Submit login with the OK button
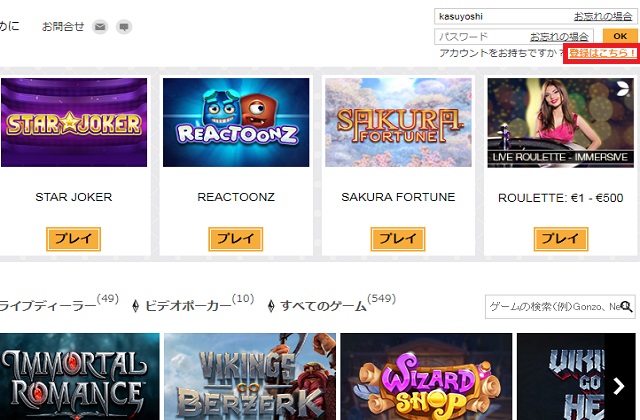Screen dimensions: 640x420 point(620,36)
